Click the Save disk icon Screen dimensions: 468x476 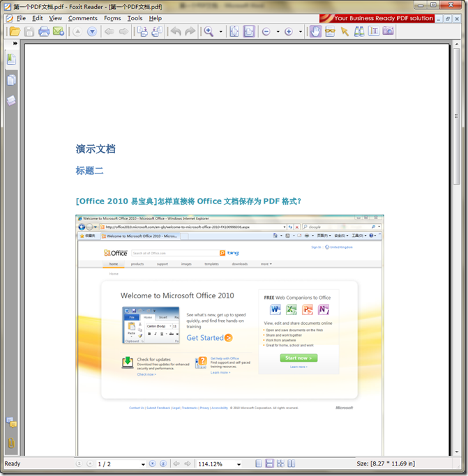pyautogui.click(x=29, y=31)
